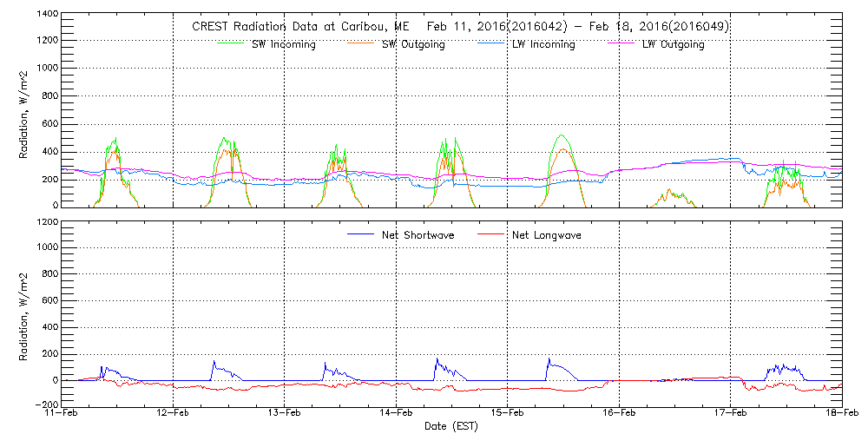The height and width of the screenshot is (434, 868).
Task: Select the LW Incoming legend entry
Action: click(543, 44)
